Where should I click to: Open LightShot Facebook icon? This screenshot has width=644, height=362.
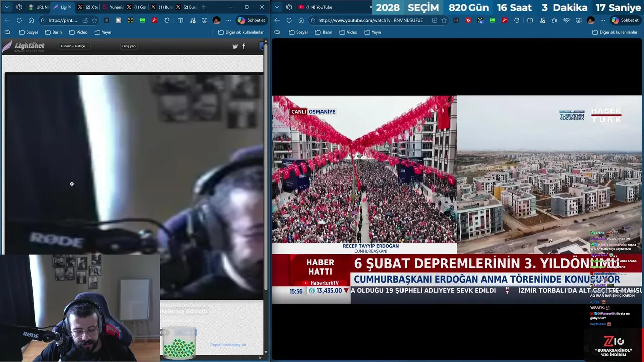coord(244,46)
